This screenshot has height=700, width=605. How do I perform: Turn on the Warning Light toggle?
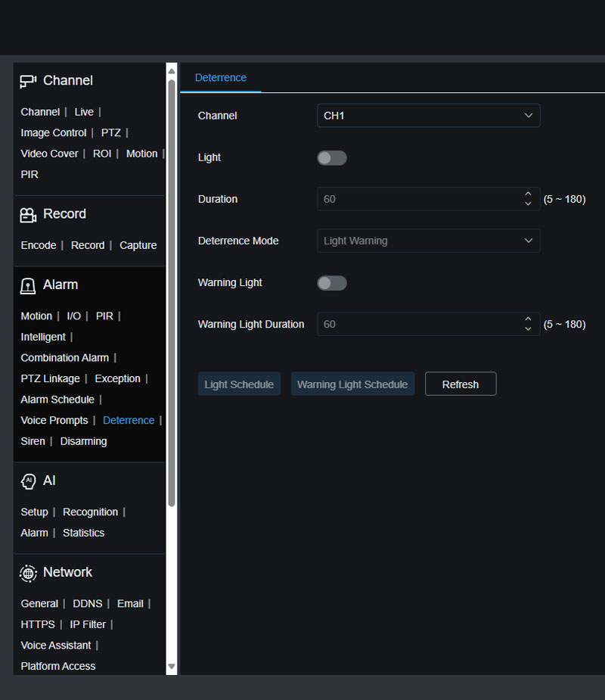[x=332, y=283]
